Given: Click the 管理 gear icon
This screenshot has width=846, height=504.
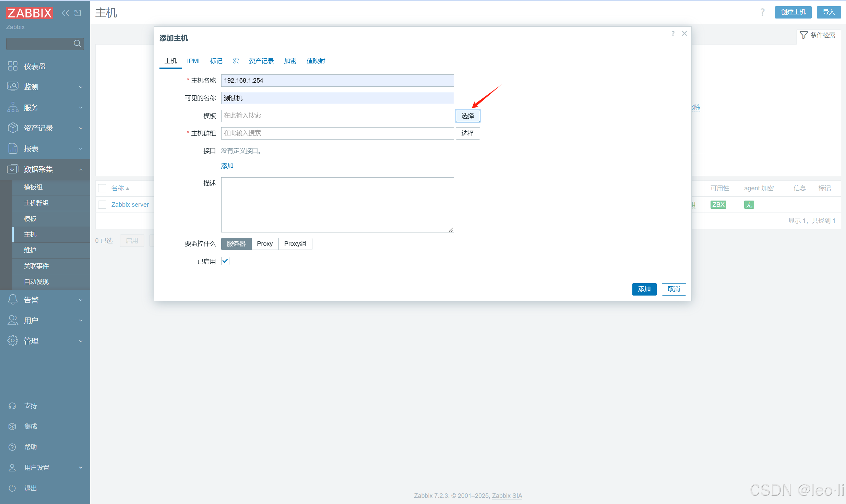Looking at the screenshot, I should coord(13,341).
